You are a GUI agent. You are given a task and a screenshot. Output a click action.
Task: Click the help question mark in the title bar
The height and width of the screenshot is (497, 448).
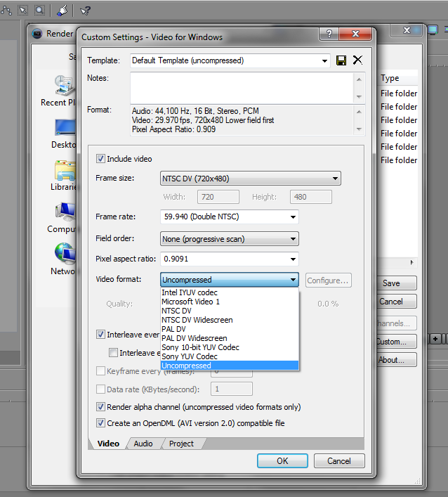pyautogui.click(x=329, y=34)
